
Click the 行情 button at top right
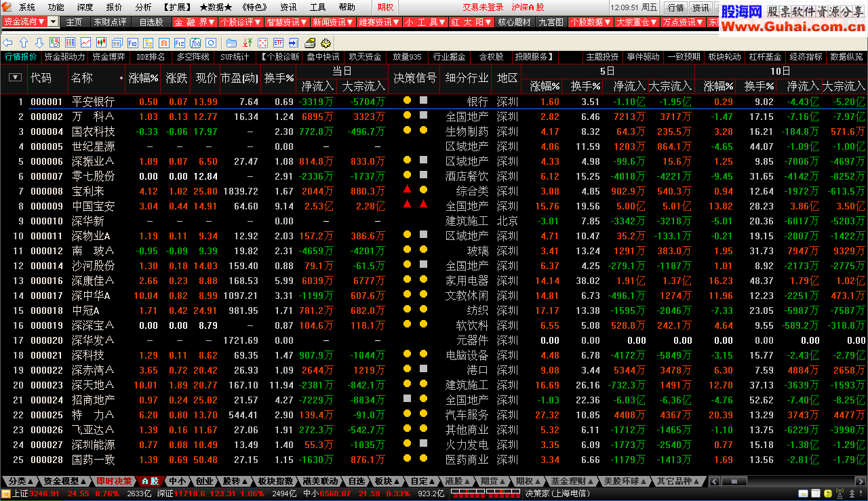[x=675, y=7]
